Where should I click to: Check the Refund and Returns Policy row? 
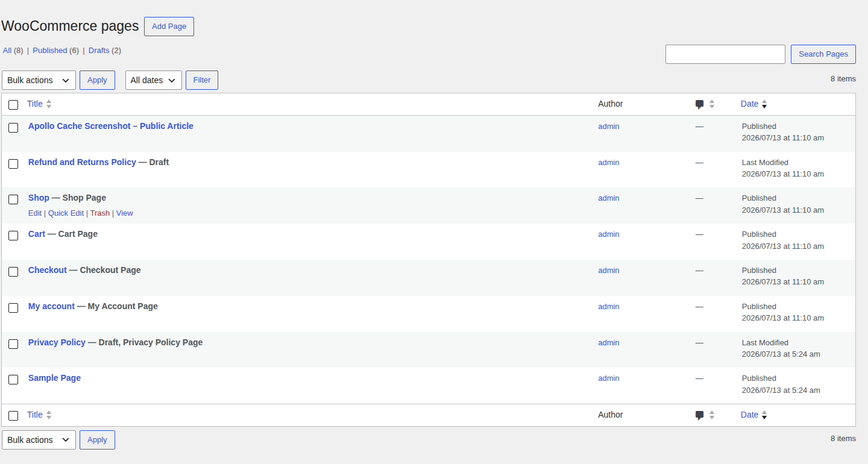point(13,164)
